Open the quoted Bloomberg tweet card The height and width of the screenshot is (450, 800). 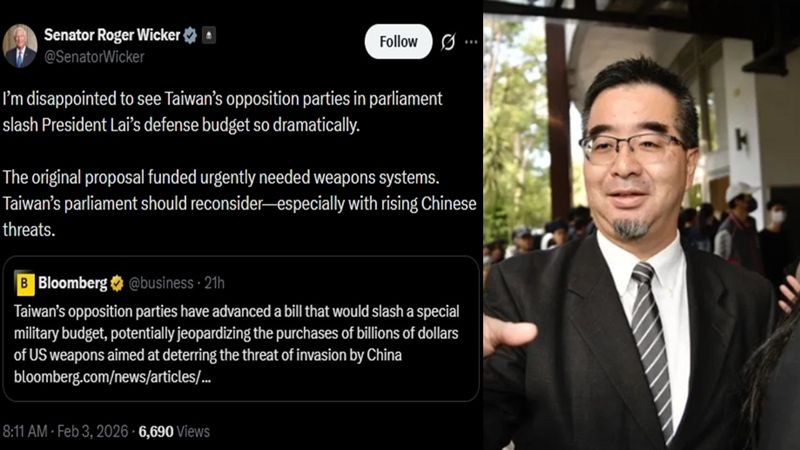[x=241, y=329]
